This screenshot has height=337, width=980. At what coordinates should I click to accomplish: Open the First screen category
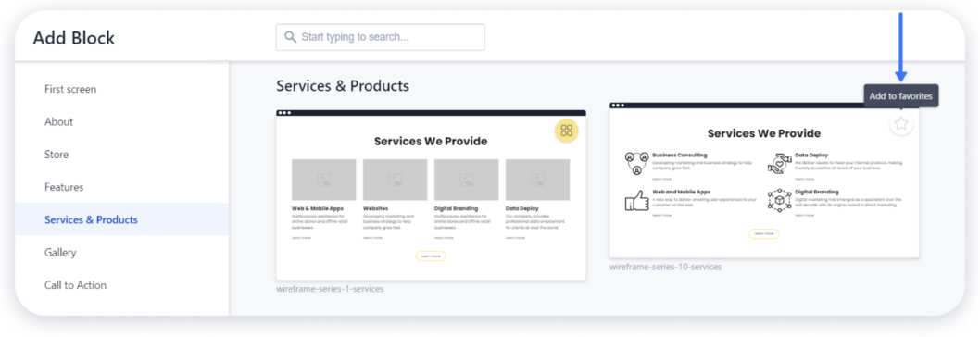click(x=122, y=89)
